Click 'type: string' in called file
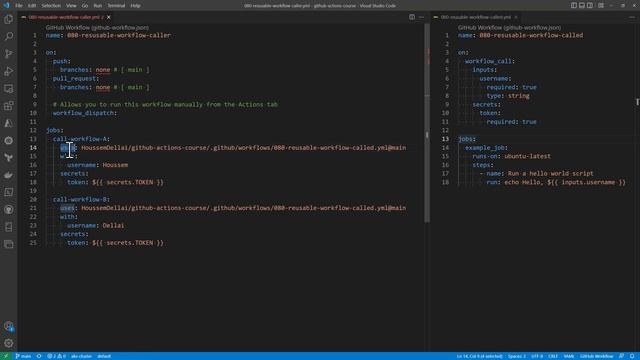 (x=508, y=96)
